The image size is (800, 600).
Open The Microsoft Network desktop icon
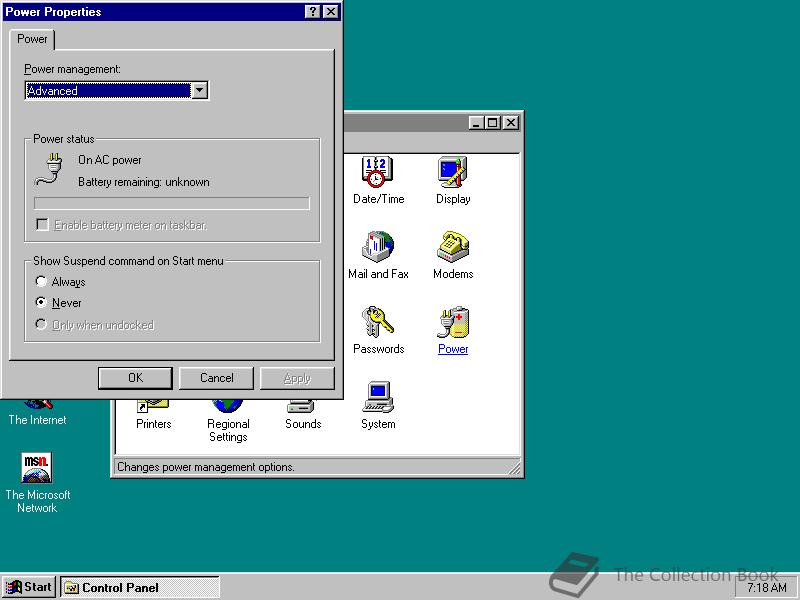(37, 467)
